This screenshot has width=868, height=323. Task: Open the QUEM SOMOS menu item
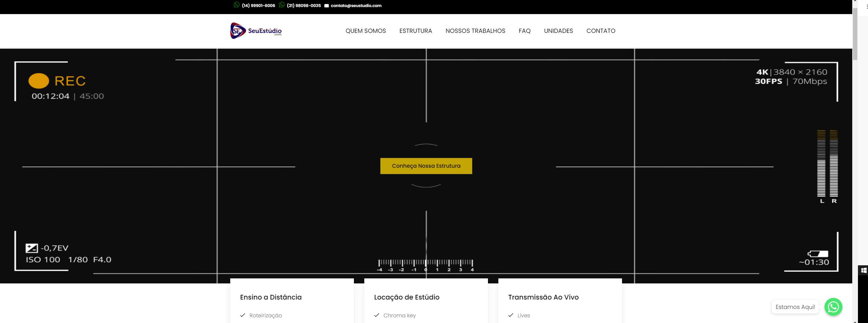[366, 31]
